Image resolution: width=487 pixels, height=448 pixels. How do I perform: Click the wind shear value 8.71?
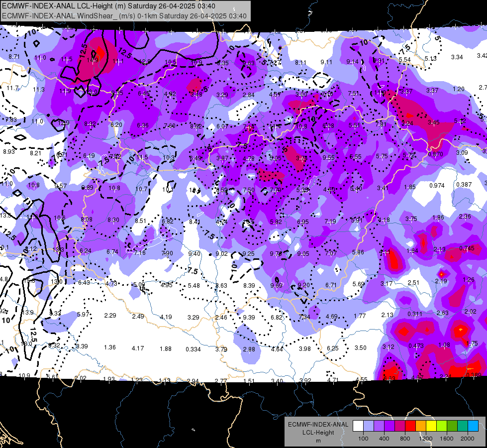point(14,57)
